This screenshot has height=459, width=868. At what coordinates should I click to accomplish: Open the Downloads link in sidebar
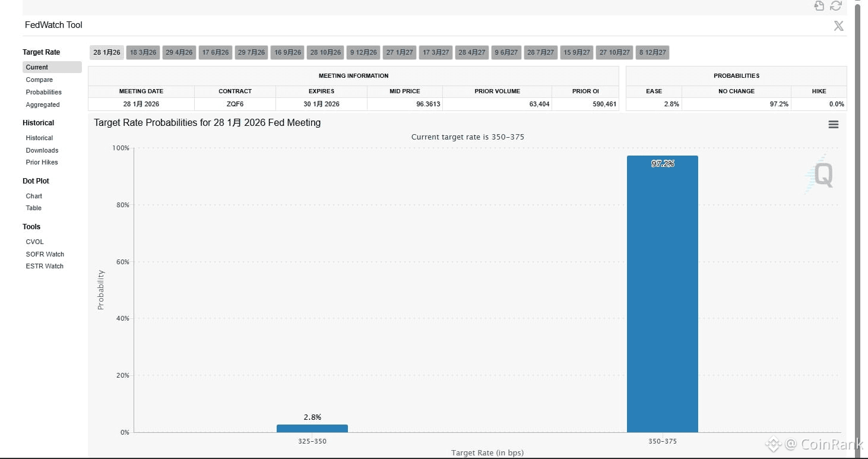[x=42, y=150]
